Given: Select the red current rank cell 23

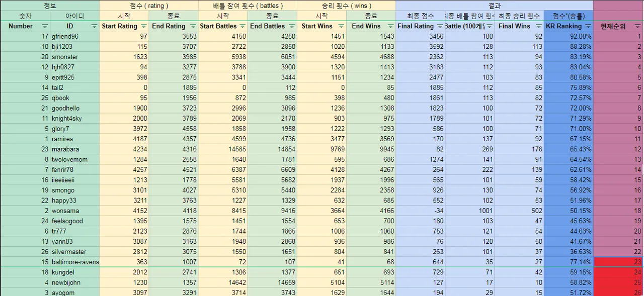Looking at the screenshot, I should pyautogui.click(x=618, y=262).
